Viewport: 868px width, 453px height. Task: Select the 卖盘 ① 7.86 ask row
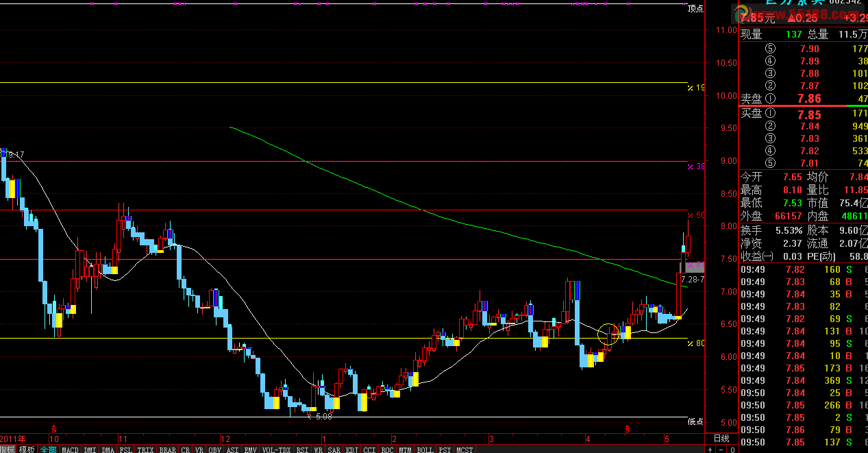[x=803, y=99]
